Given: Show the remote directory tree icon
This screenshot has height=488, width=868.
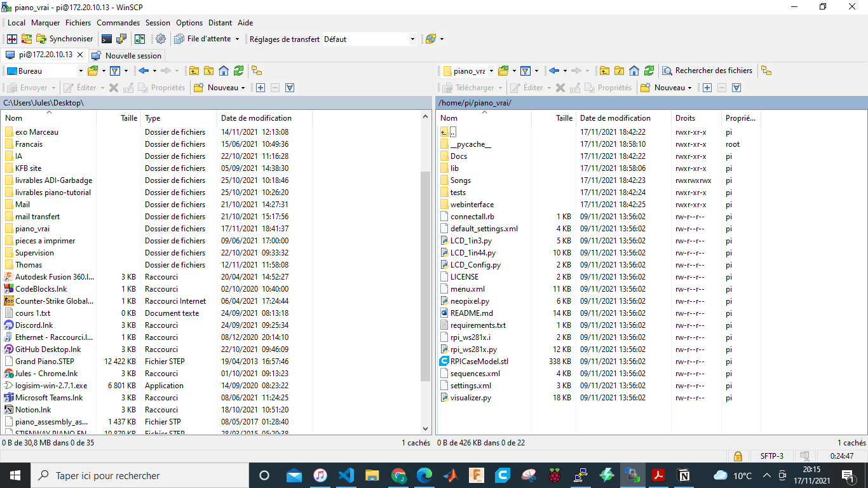Looking at the screenshot, I should (766, 71).
